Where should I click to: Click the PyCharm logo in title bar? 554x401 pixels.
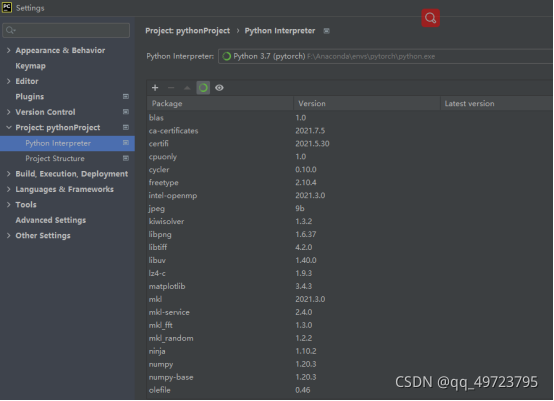click(7, 7)
